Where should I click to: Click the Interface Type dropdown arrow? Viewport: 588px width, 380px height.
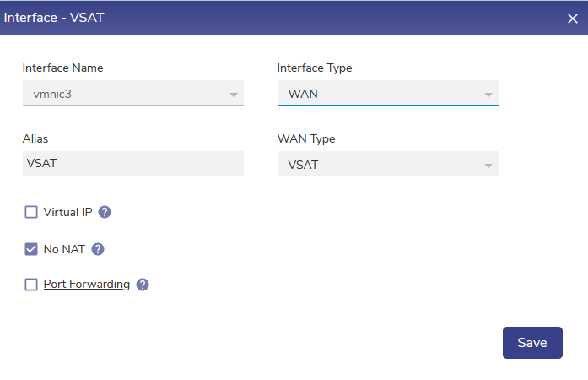coord(488,94)
